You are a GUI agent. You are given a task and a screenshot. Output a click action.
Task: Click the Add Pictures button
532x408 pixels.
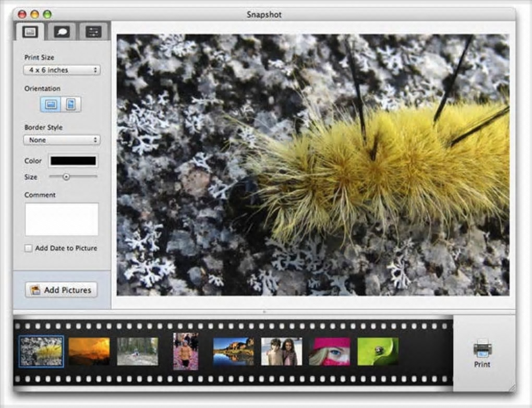tap(61, 290)
